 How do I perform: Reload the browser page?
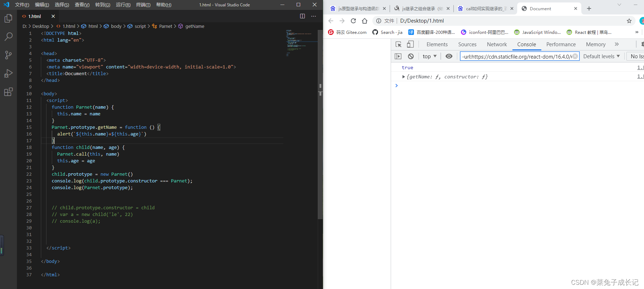353,21
